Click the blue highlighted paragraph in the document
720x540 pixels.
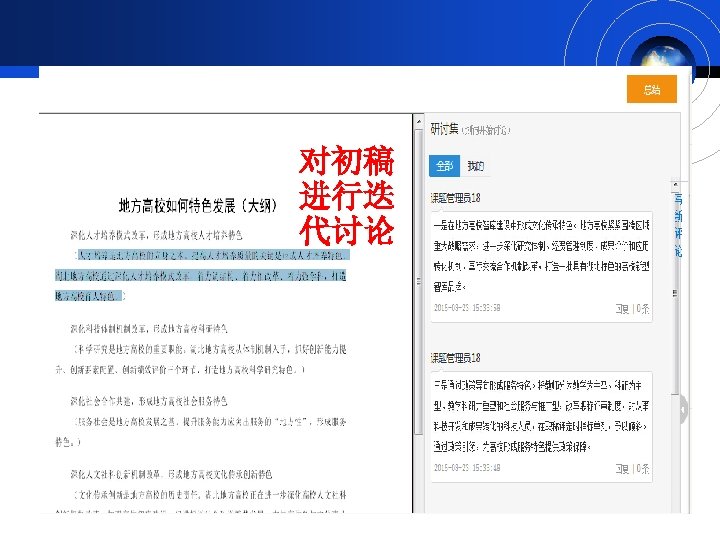[201, 275]
